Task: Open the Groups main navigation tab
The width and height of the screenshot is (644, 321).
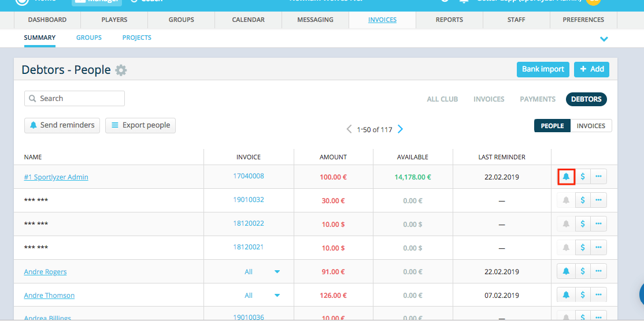Action: coord(181,20)
